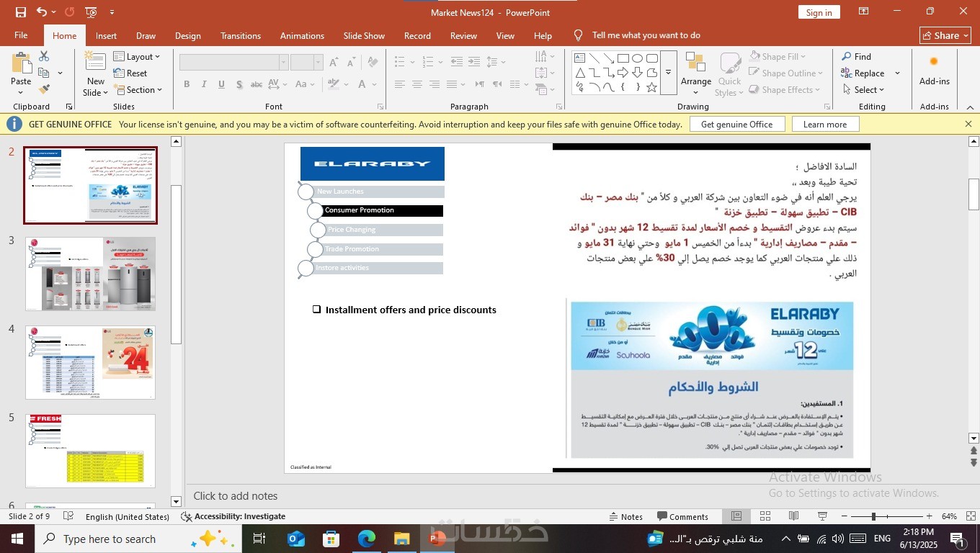Viewport: 980px width, 553px height.
Task: Start slide show from beginning in quick access toolbar
Action: coord(91,12)
